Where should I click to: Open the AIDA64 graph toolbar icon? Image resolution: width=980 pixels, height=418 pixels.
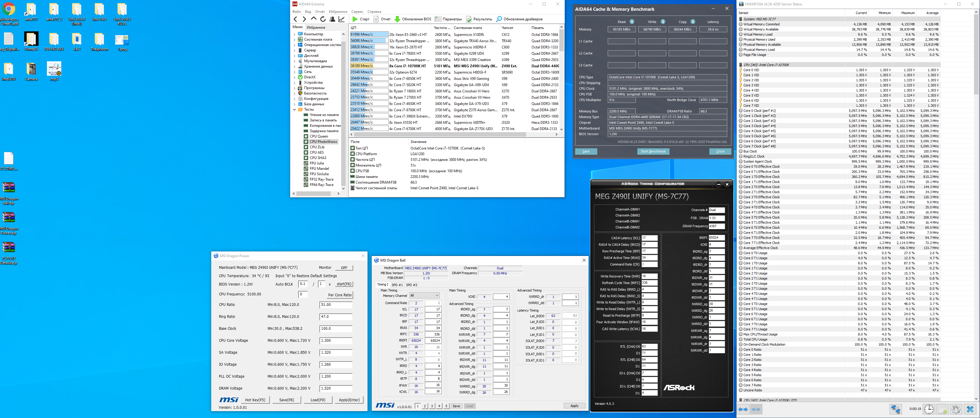point(342,19)
